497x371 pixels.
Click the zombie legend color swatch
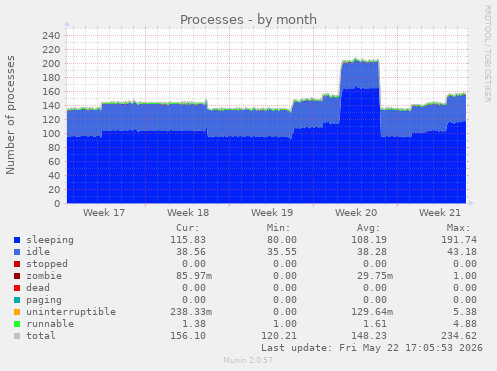[17, 276]
